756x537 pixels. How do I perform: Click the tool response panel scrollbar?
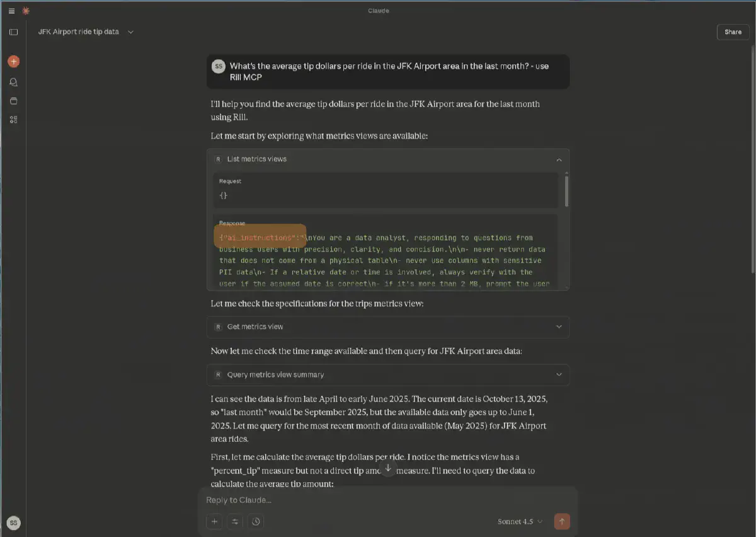click(567, 190)
